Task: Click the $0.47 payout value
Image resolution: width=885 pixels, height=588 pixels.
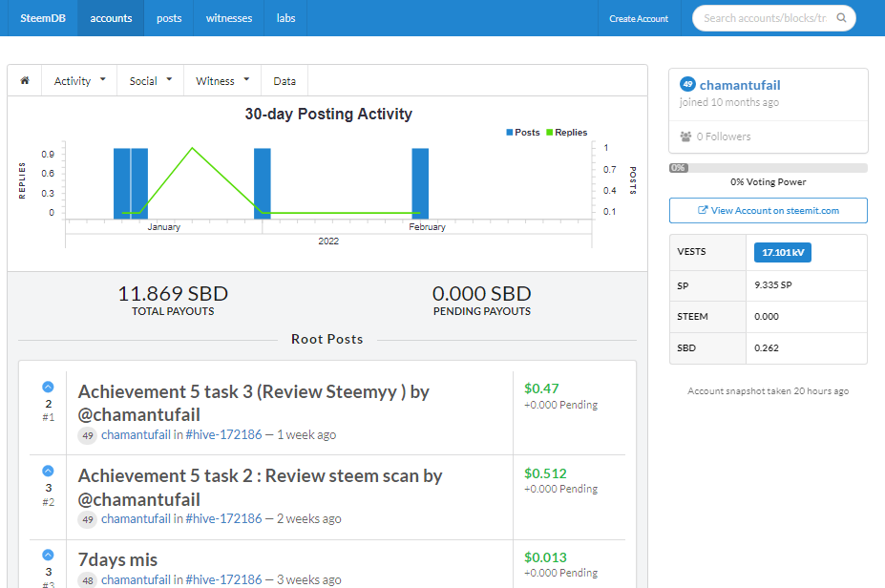Action: (541, 388)
